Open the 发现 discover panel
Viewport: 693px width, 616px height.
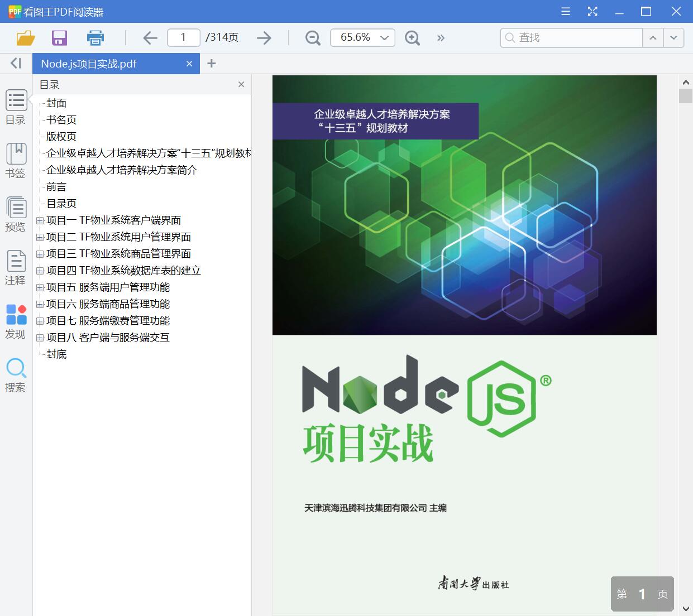[16, 321]
